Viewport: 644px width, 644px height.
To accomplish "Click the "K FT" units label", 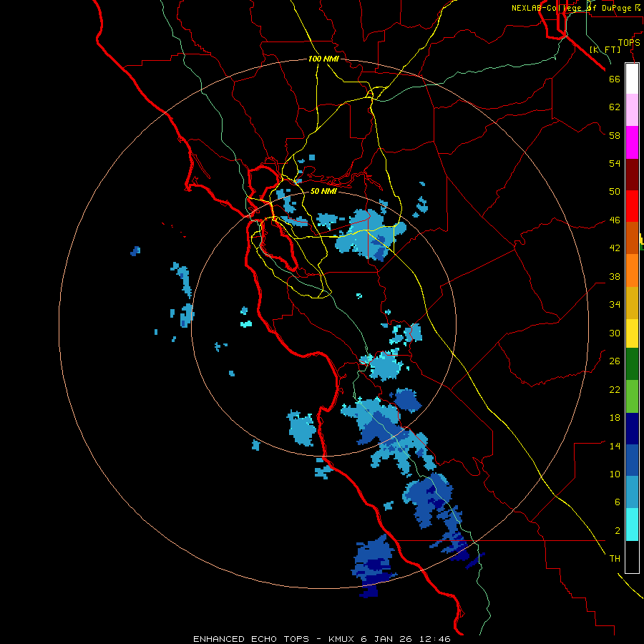I will coord(605,49).
